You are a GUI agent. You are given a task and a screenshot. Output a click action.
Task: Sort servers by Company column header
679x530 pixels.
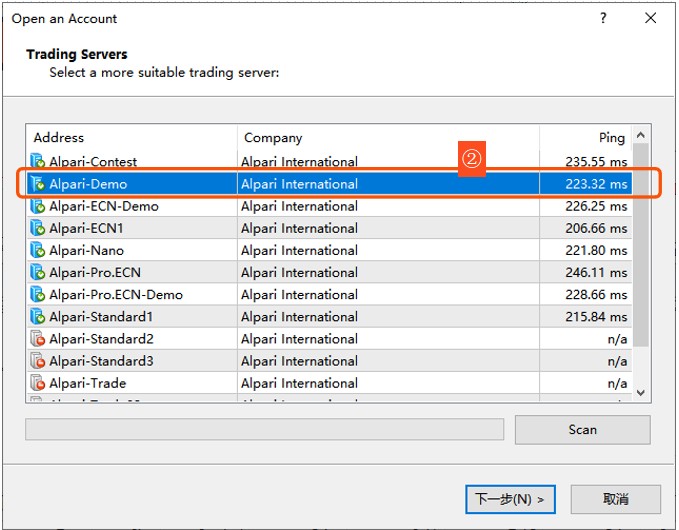[x=388, y=137]
